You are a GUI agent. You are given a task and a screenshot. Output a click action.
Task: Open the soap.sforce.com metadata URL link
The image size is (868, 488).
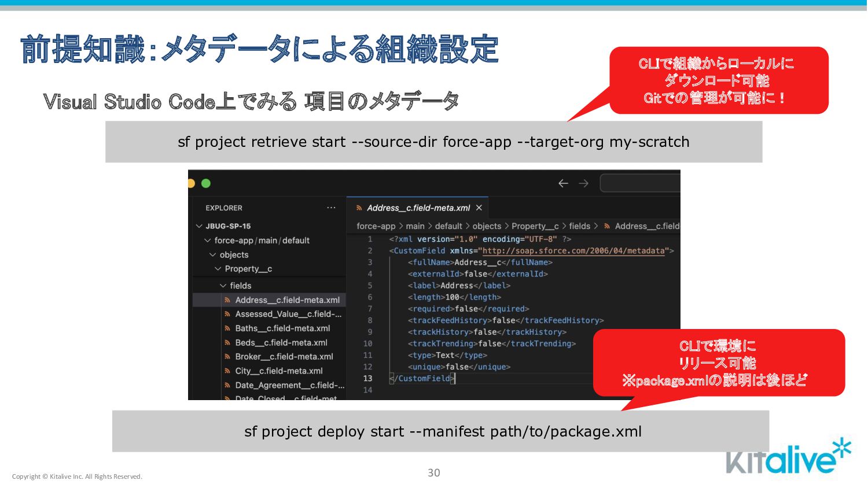click(x=573, y=251)
